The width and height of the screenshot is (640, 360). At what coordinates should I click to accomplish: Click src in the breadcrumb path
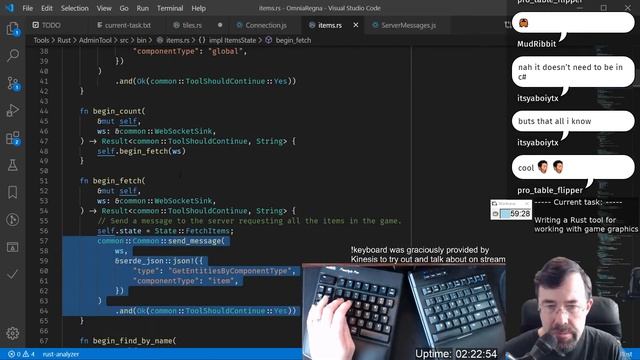point(124,40)
